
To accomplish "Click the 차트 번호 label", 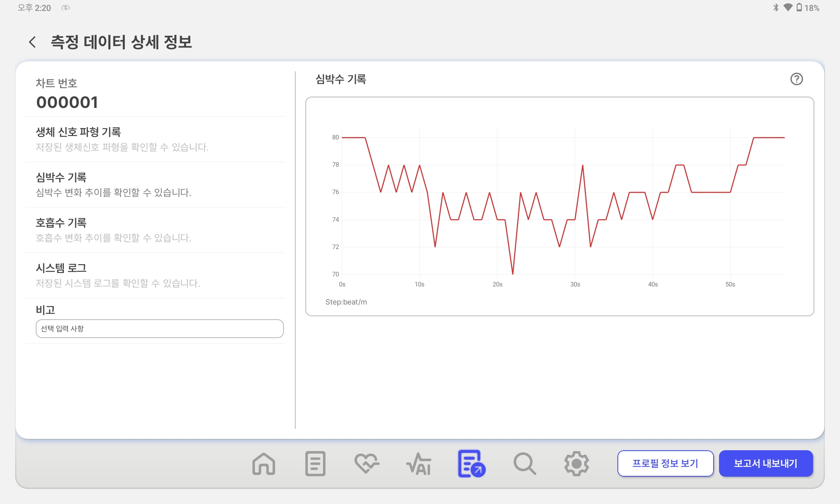I will point(56,83).
